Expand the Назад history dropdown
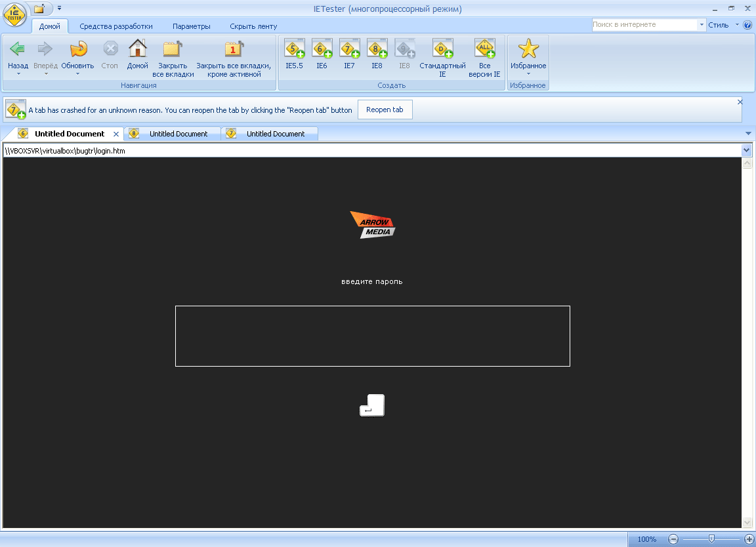Image resolution: width=756 pixels, height=547 pixels. pos(18,73)
